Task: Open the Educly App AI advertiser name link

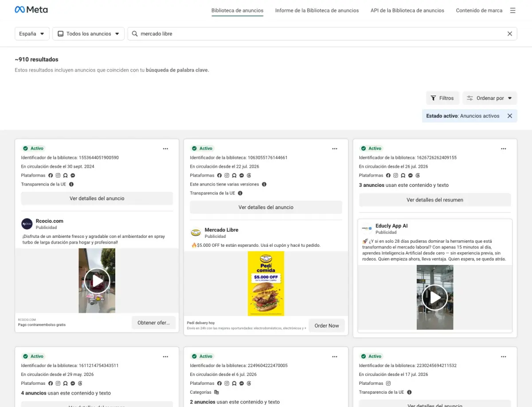Action: tap(391, 226)
